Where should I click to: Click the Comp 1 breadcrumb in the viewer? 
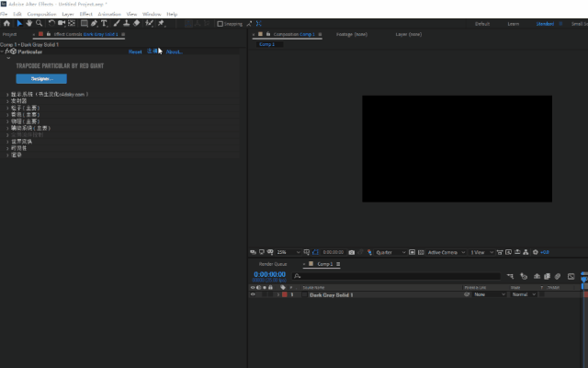pos(267,44)
